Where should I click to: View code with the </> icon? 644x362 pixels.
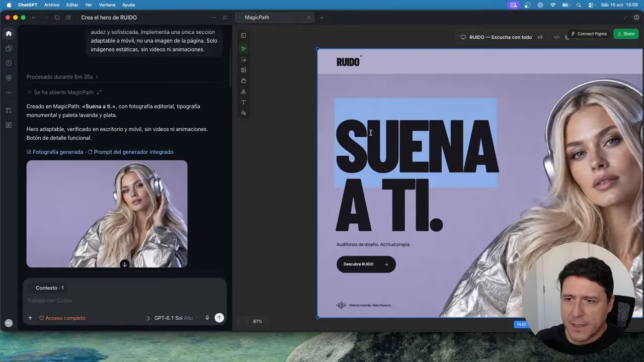(x=556, y=37)
